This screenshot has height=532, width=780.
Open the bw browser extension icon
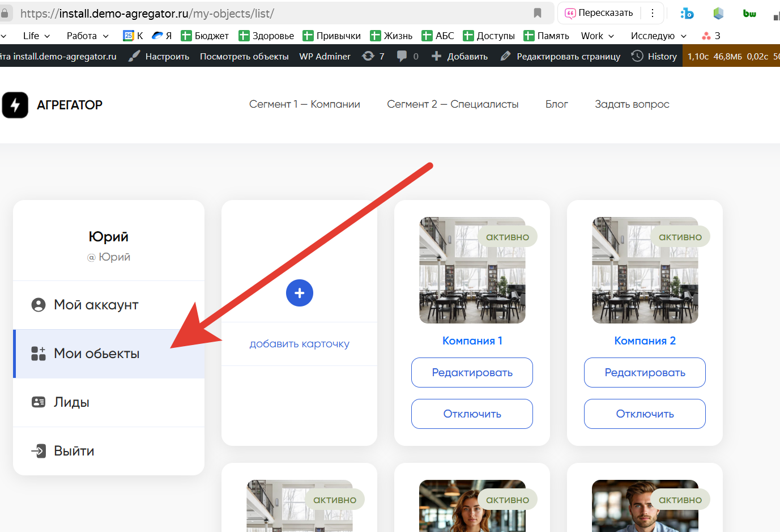(x=749, y=13)
